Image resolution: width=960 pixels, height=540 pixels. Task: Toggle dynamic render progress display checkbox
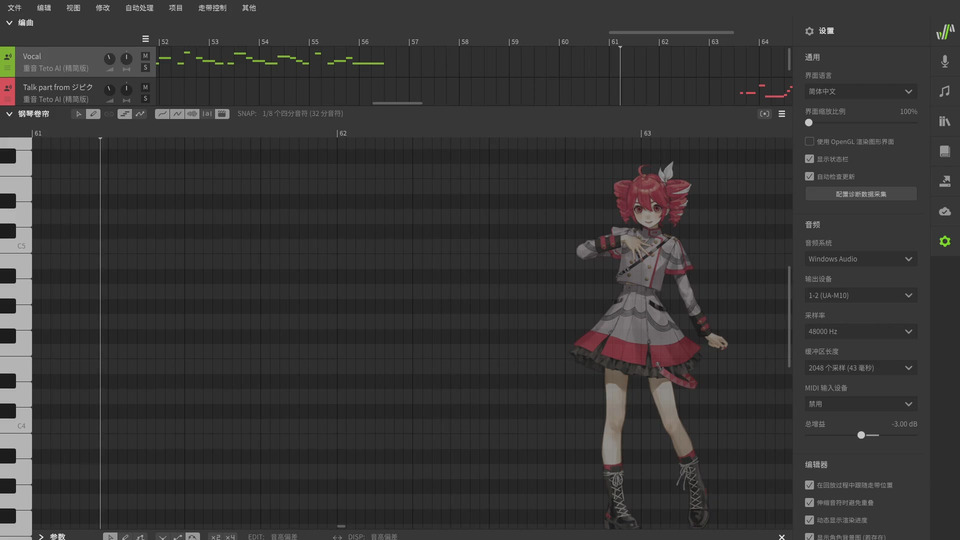pyautogui.click(x=809, y=520)
